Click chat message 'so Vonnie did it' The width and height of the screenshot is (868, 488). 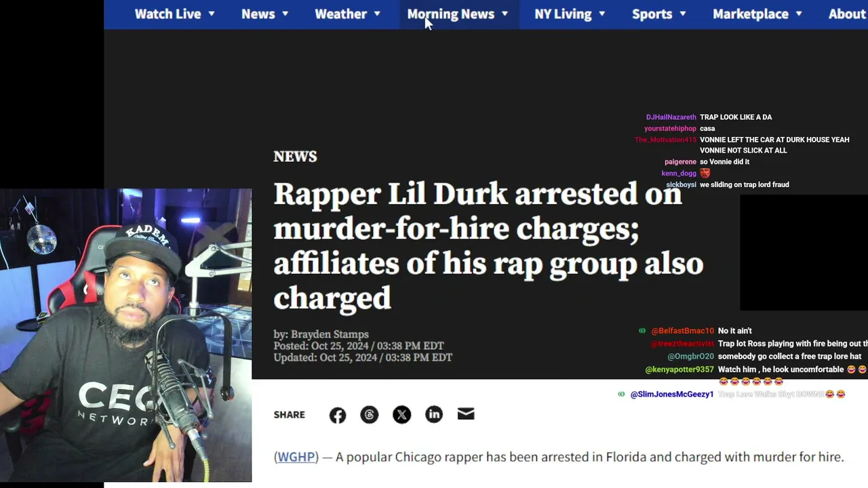[724, 162]
